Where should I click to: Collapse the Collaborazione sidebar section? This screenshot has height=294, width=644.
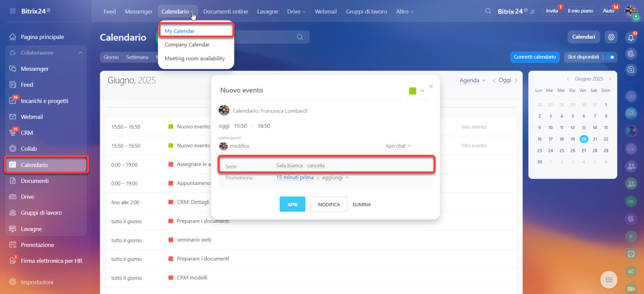(80, 53)
